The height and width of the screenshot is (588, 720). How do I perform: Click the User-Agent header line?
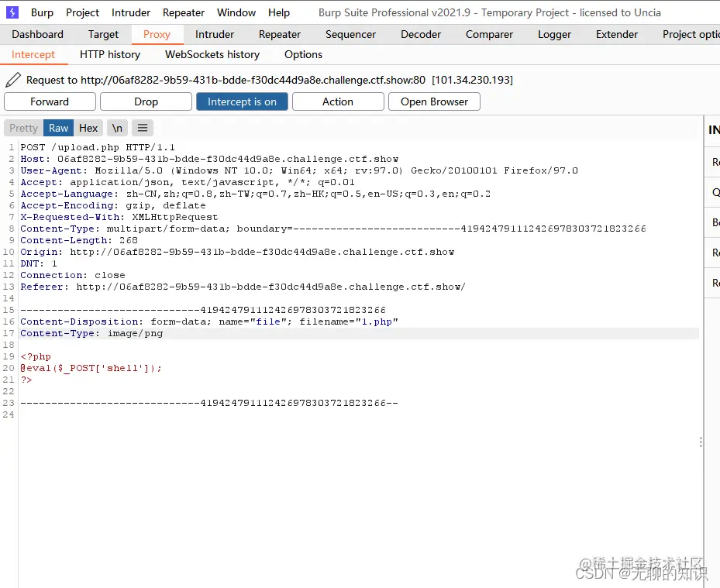[299, 170]
